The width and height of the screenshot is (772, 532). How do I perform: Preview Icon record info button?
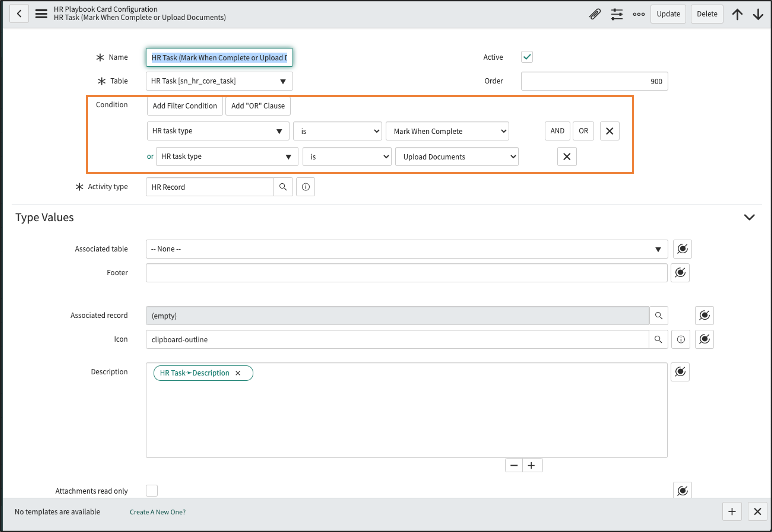pos(681,339)
